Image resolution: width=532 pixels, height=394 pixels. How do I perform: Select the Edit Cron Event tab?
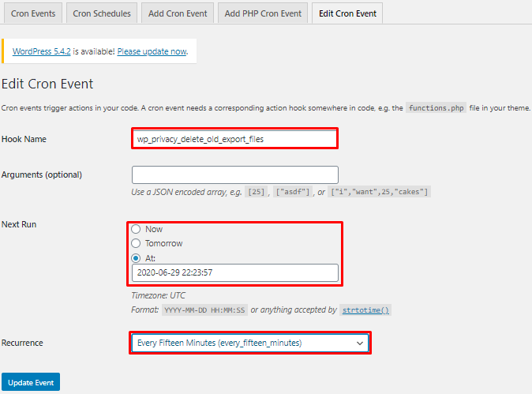[347, 13]
